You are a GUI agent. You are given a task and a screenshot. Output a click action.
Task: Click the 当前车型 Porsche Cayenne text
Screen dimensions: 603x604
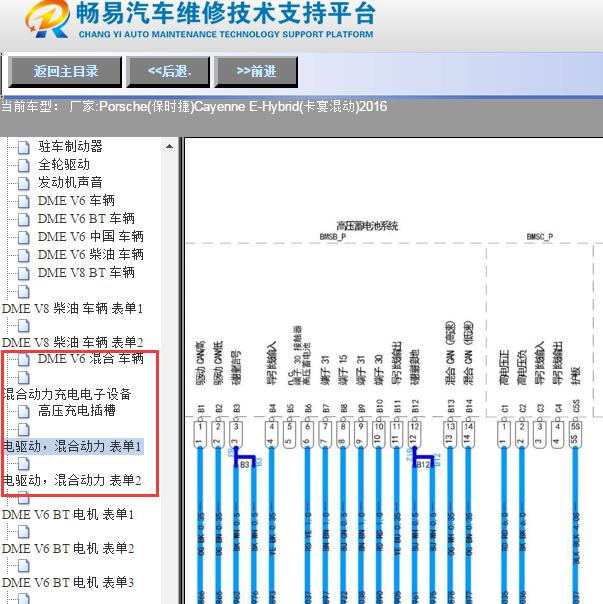click(194, 106)
